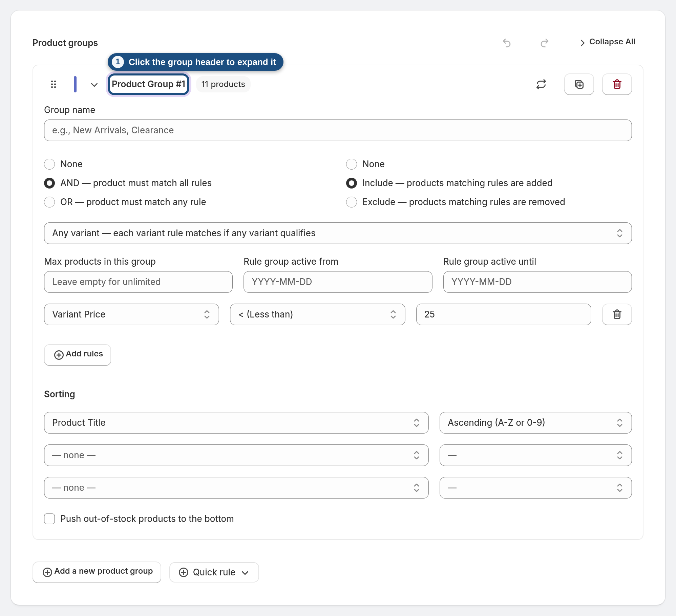Open the < (Less than) operator dropdown
This screenshot has width=676, height=616.
pos(318,314)
